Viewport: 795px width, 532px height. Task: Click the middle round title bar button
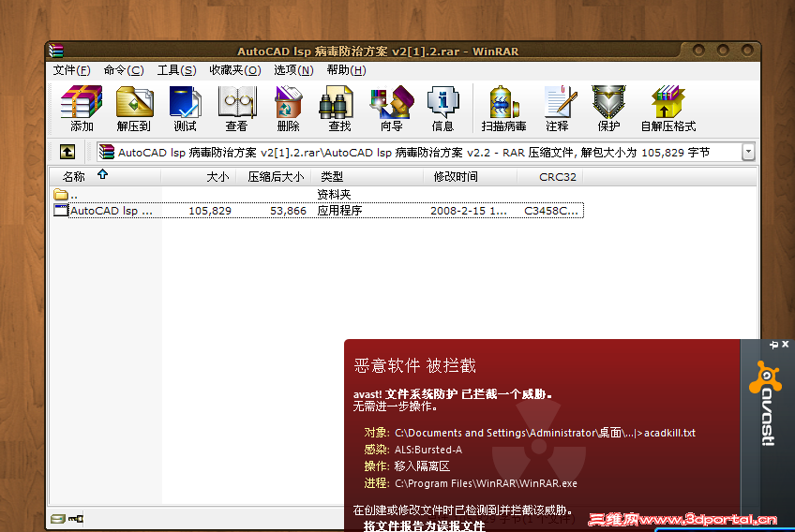(x=723, y=51)
